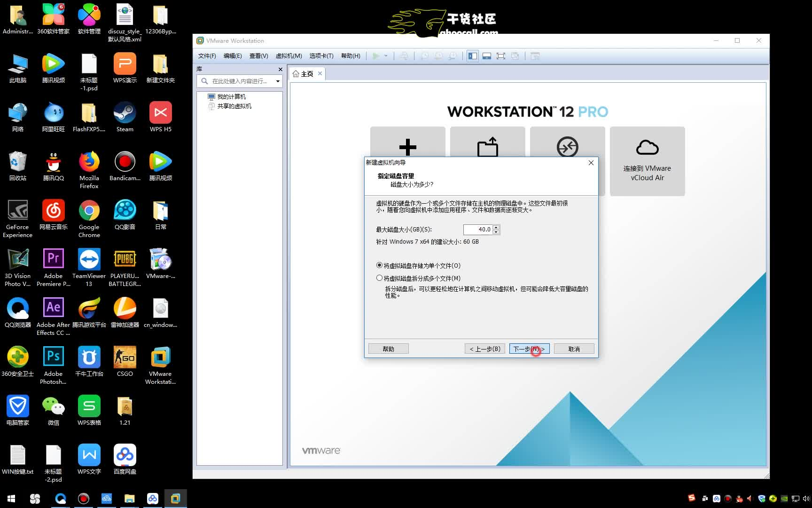
Task: Click the volume speaker tray icon
Action: (x=807, y=499)
